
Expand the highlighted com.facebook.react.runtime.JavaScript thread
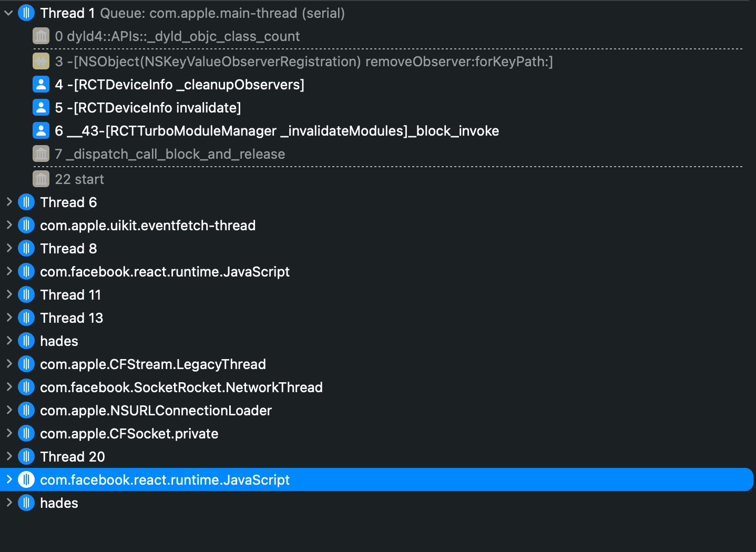point(9,479)
